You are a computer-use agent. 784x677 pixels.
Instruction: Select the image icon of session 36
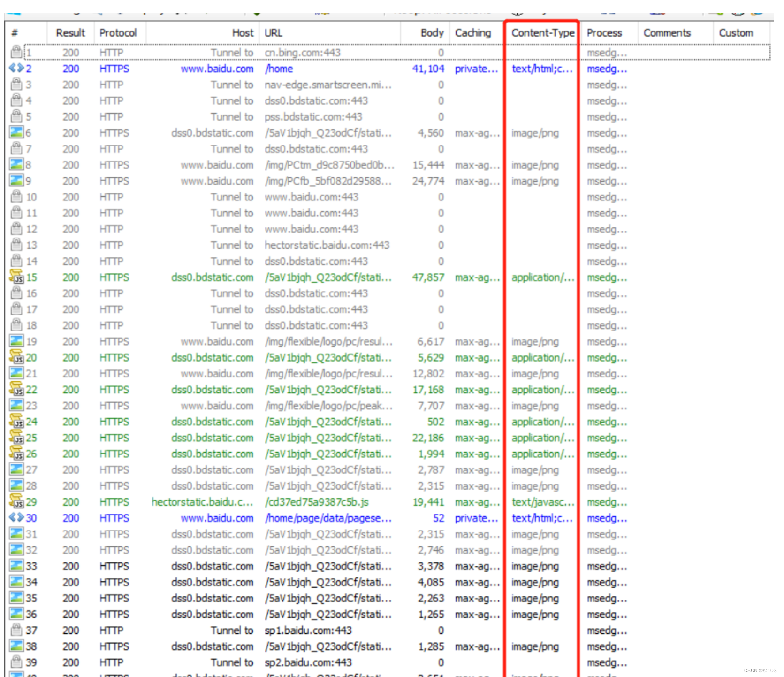click(x=16, y=614)
